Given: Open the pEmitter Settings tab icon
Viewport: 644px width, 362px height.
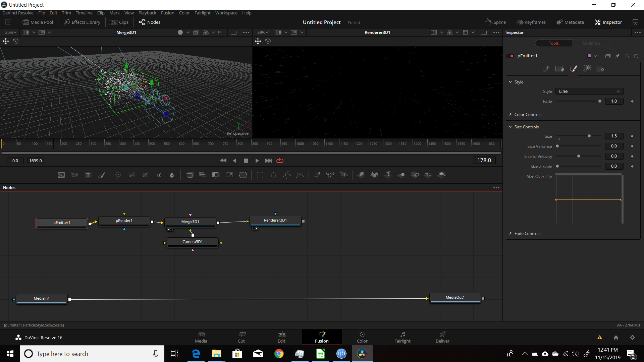Looking at the screenshot, I should point(600,69).
